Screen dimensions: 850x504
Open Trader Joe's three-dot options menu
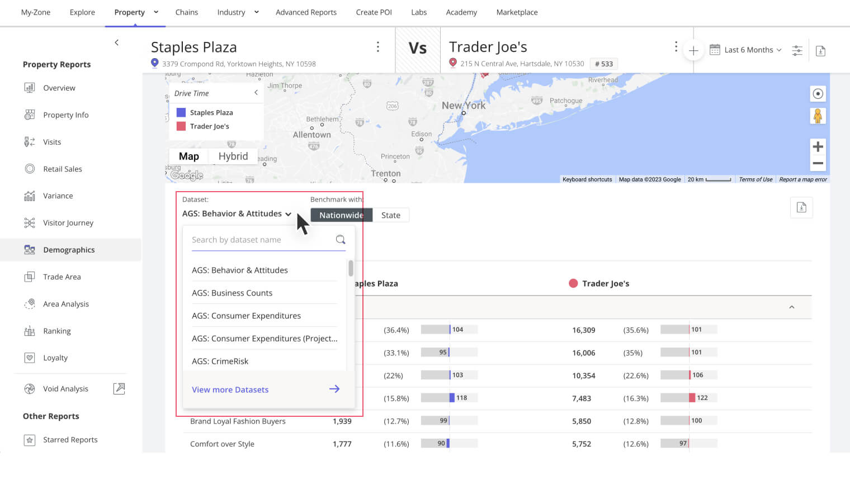[676, 46]
